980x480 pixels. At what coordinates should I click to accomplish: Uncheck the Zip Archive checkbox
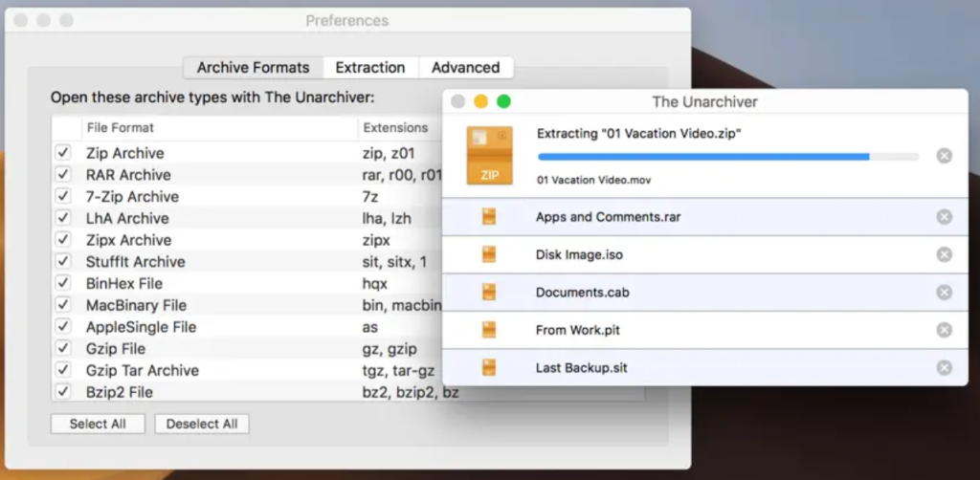pyautogui.click(x=63, y=152)
